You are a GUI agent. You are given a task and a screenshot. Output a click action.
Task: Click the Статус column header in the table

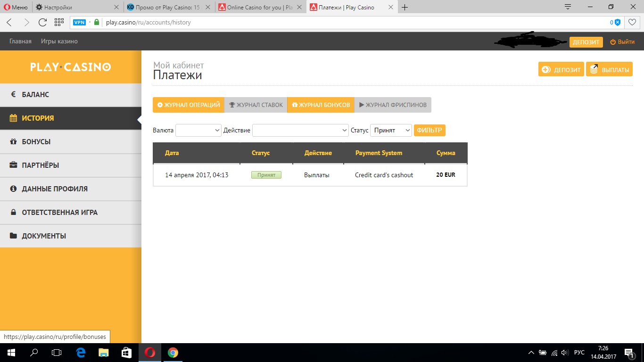coord(261,153)
